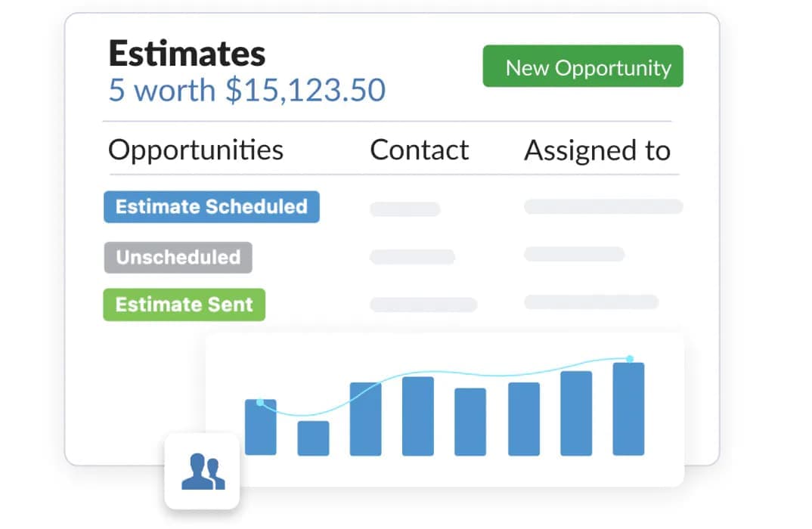This screenshot has height=529, width=812.
Task: Click the Contact column header
Action: coord(419,150)
